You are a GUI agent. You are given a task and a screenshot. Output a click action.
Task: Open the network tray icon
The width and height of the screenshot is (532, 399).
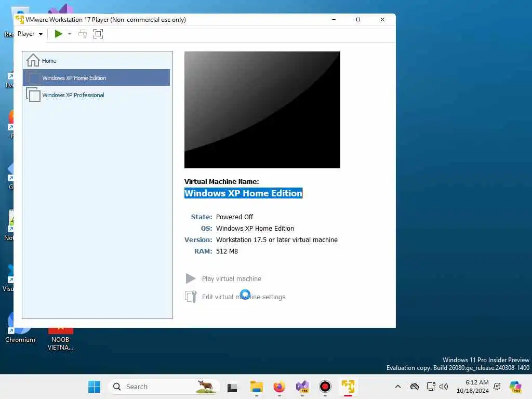click(x=431, y=387)
